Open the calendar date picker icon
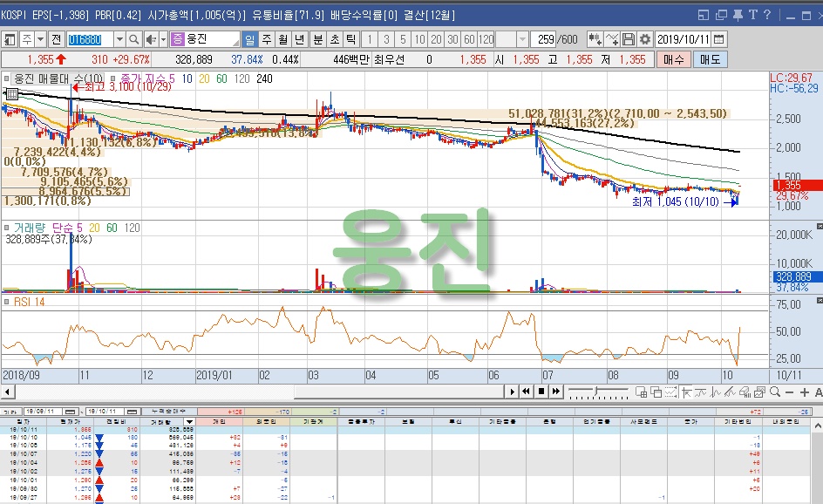The width and height of the screenshot is (823, 504). (x=719, y=39)
